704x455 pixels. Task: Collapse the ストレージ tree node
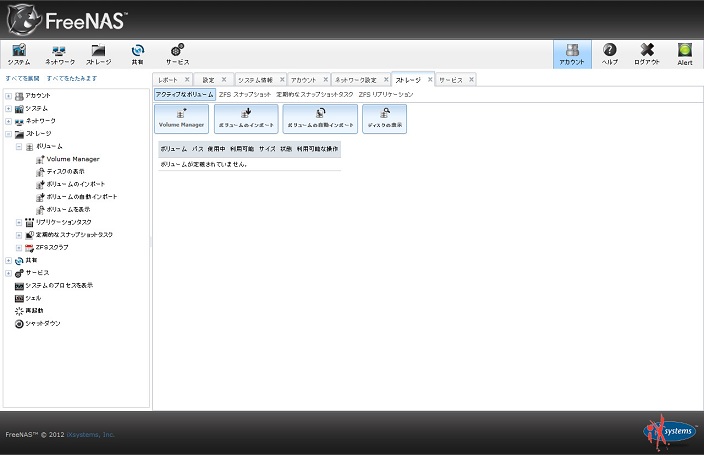[8, 133]
